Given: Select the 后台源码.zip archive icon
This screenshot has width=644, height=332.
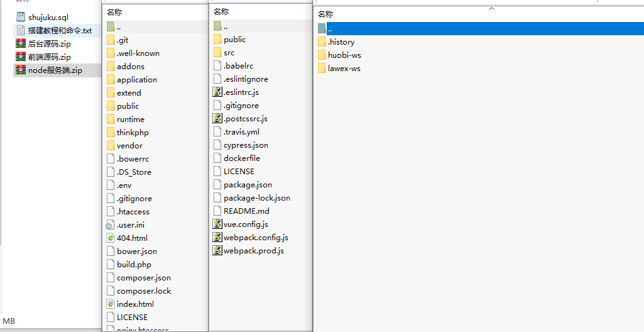Looking at the screenshot, I should (x=21, y=43).
